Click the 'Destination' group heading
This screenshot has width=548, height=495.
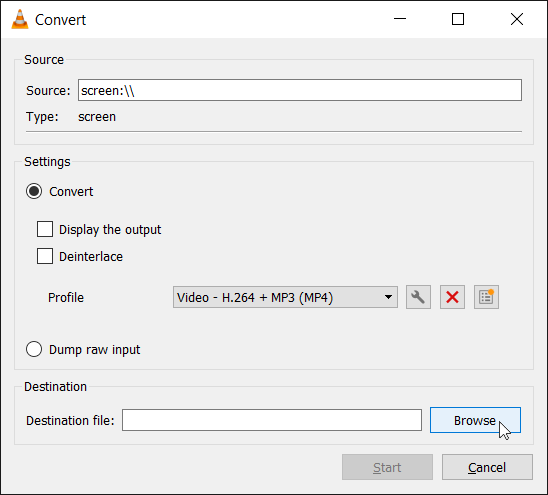[x=55, y=387]
